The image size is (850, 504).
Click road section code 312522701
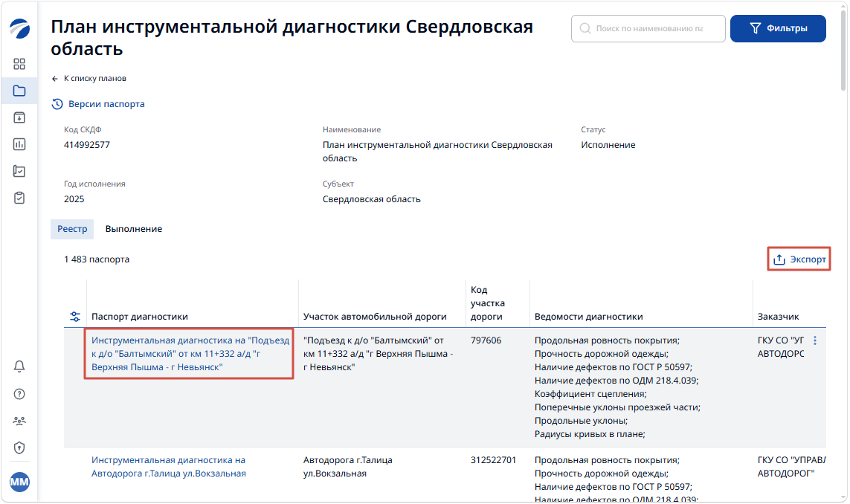coord(493,460)
